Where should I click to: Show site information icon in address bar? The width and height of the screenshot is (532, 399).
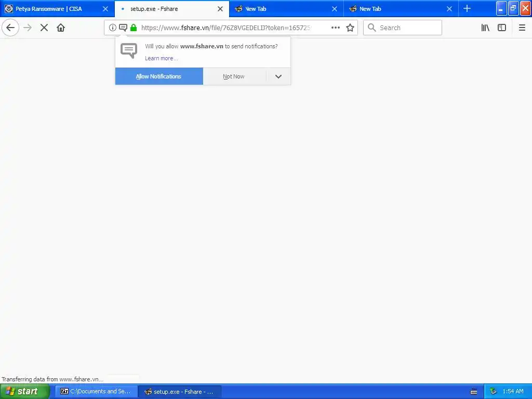pyautogui.click(x=113, y=28)
